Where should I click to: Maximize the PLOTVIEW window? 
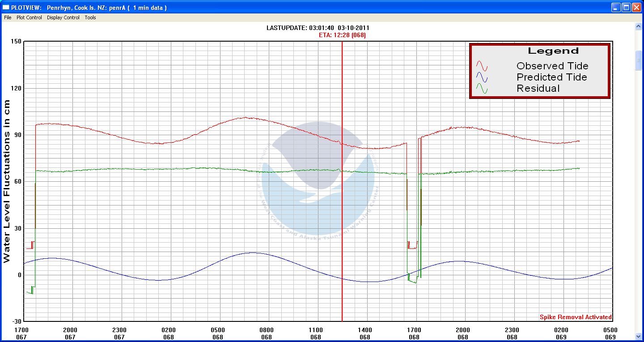coord(627,7)
